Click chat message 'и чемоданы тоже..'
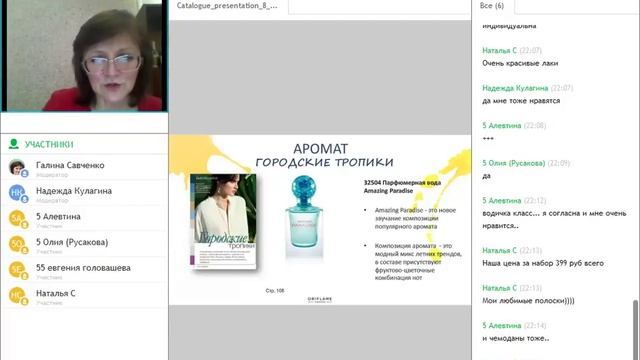The height and width of the screenshot is (360, 640). 516,338
